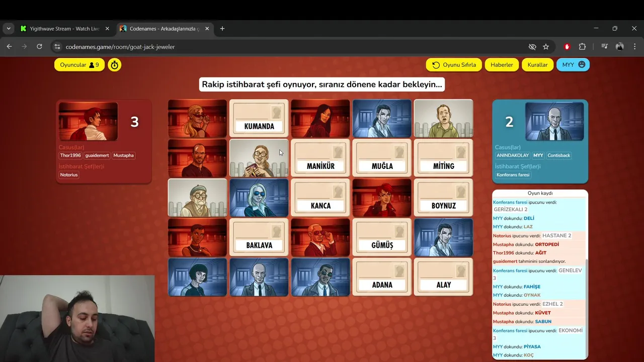Open the Kurallar rules button

pos(537,65)
